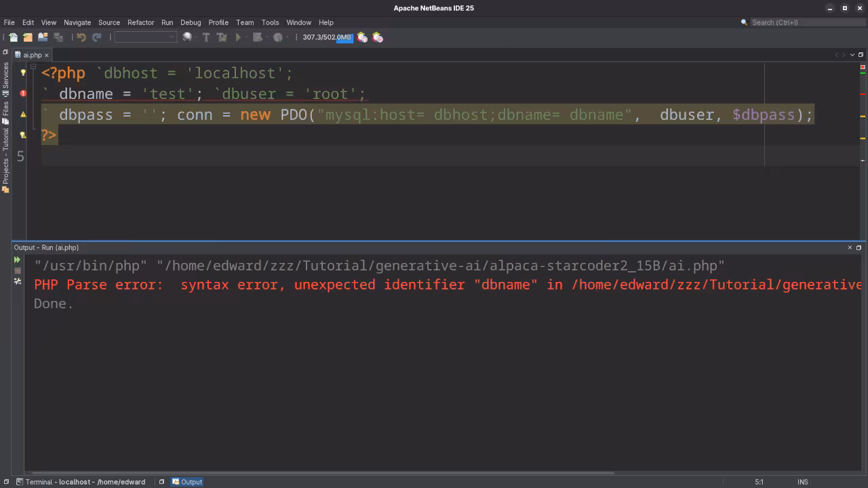
Task: Toggle the INS insert mode indicator
Action: (x=803, y=482)
